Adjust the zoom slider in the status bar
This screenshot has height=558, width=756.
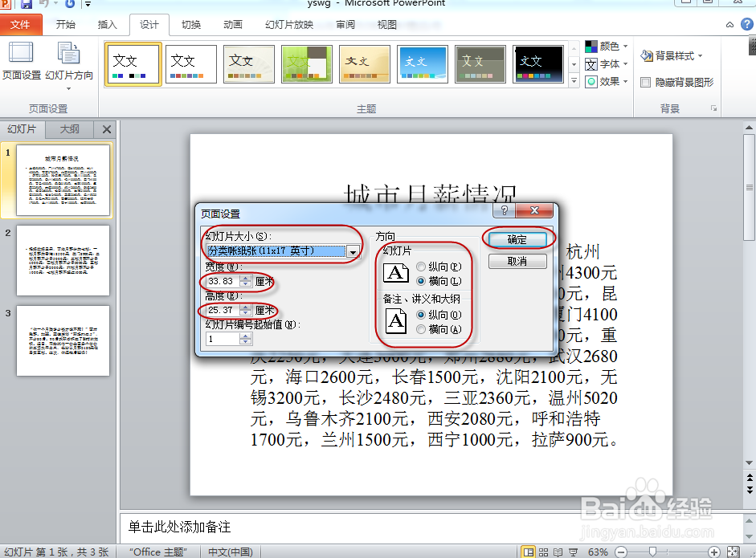pyautogui.click(x=652, y=552)
